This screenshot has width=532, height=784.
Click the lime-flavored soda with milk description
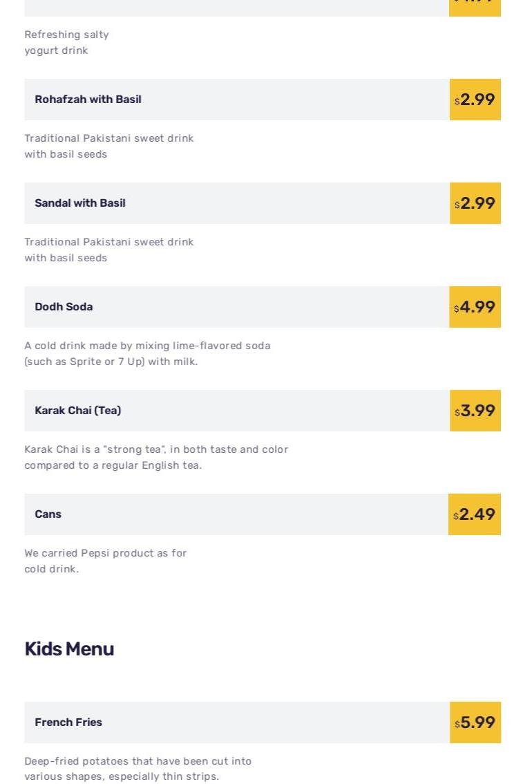coord(147,354)
